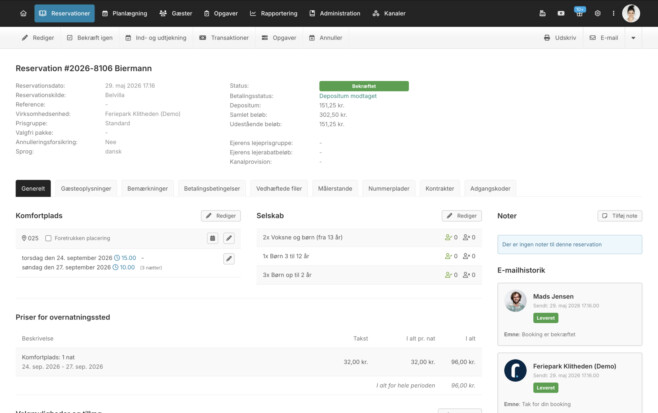Image resolution: width=658 pixels, height=413 pixels.
Task: Click the pencil icon beside the stay dates
Action: [229, 259]
